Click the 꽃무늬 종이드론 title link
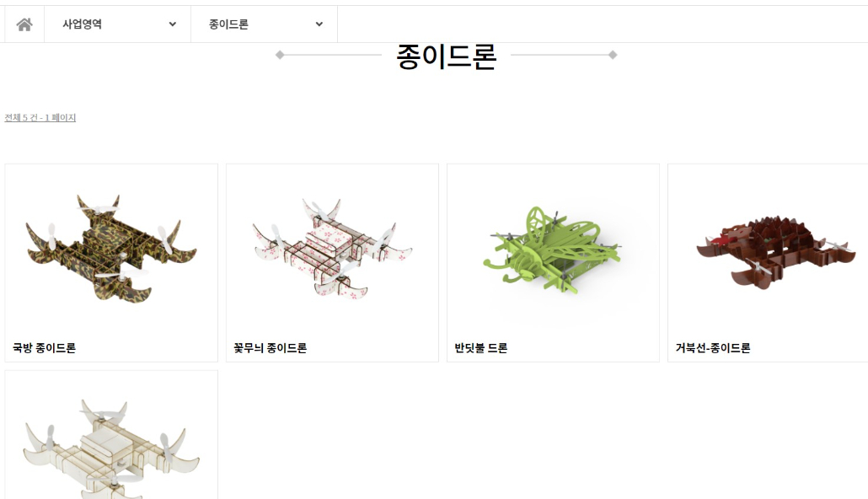The width and height of the screenshot is (868, 499). tap(271, 348)
